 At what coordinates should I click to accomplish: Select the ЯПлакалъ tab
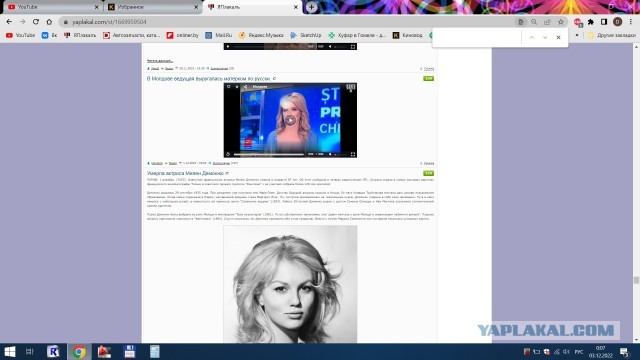pyautogui.click(x=252, y=7)
